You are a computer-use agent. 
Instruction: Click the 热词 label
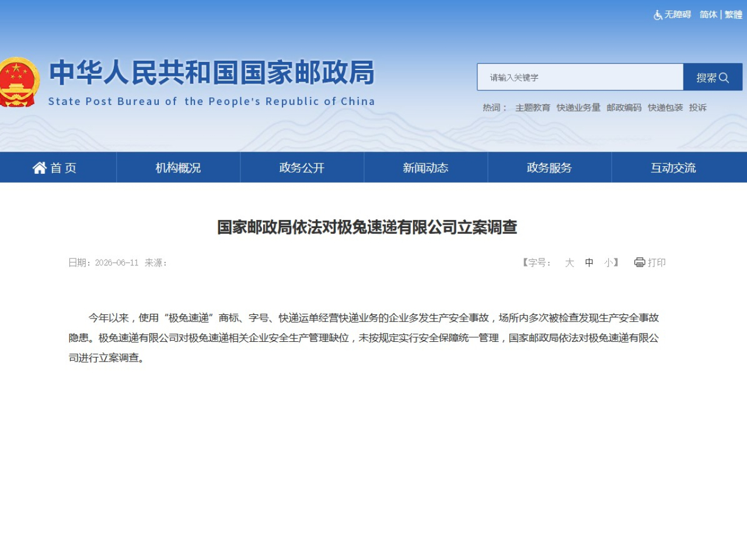494,107
